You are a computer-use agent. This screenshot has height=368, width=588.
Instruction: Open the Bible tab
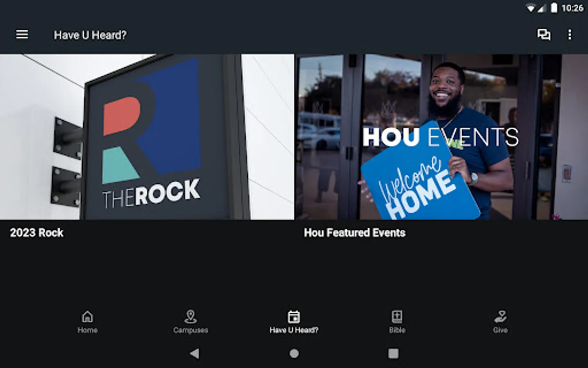[397, 322]
